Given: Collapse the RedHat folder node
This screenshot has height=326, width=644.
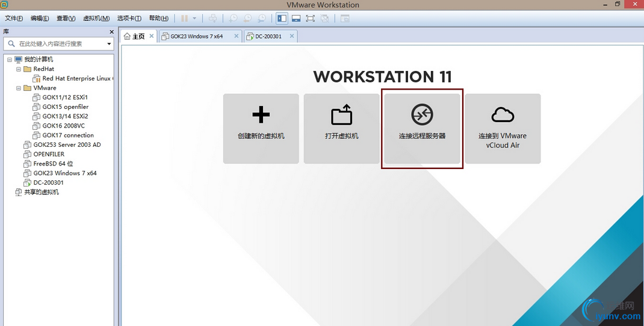Looking at the screenshot, I should 19,69.
